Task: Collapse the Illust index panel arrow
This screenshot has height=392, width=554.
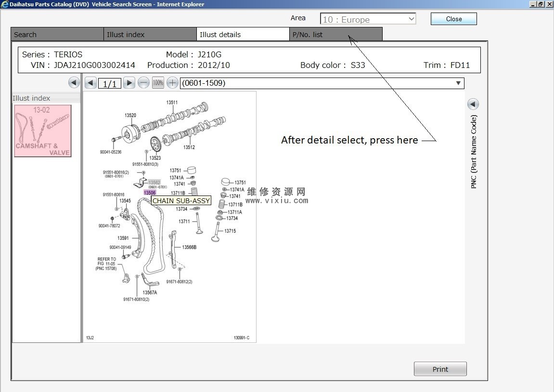Action: coord(74,83)
